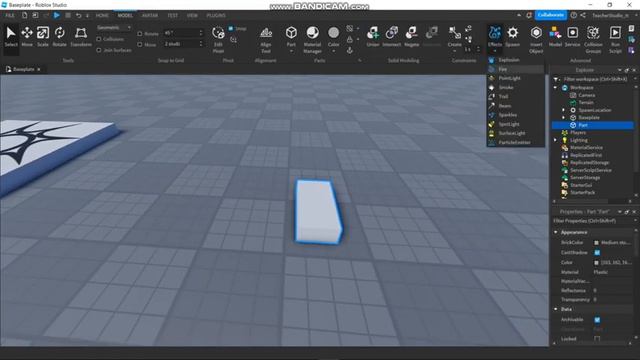The image size is (640, 360).
Task: Activate the Move tool
Action: (27, 37)
